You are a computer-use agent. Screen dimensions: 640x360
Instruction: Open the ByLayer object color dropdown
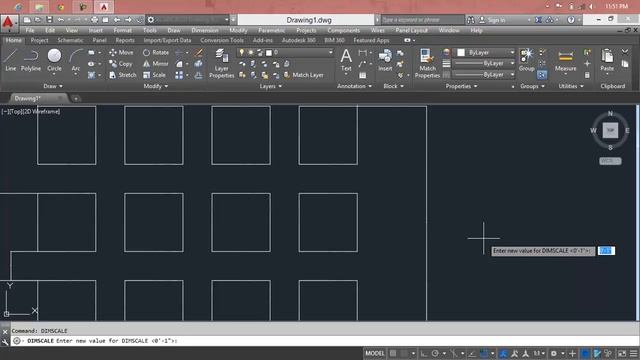pos(485,52)
